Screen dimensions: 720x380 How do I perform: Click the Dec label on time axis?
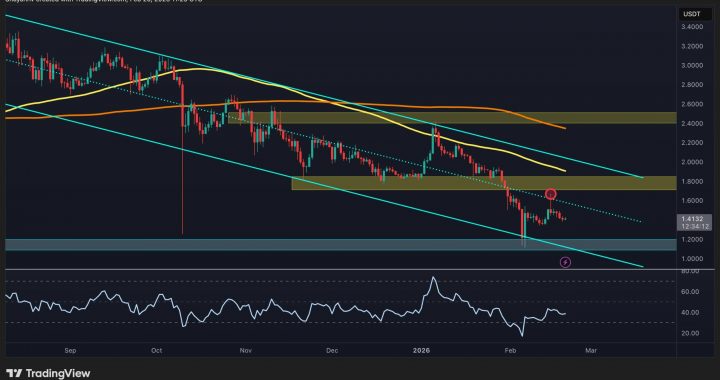(332, 351)
